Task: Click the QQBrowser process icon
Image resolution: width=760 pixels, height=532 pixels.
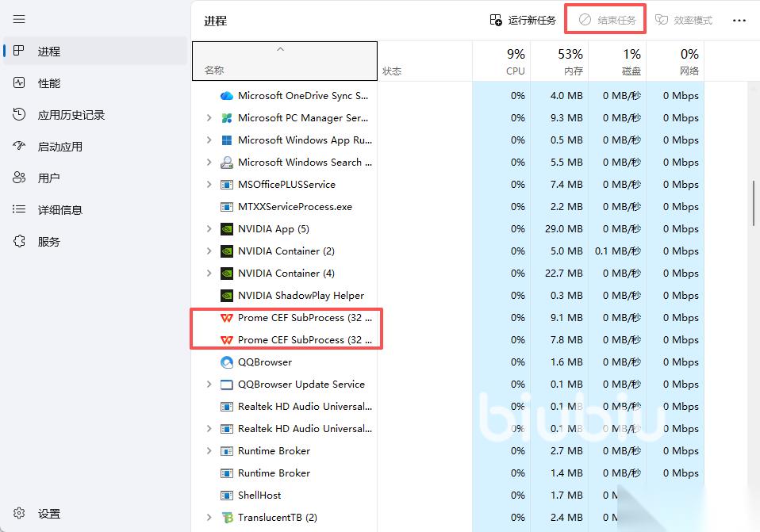Action: (x=227, y=362)
